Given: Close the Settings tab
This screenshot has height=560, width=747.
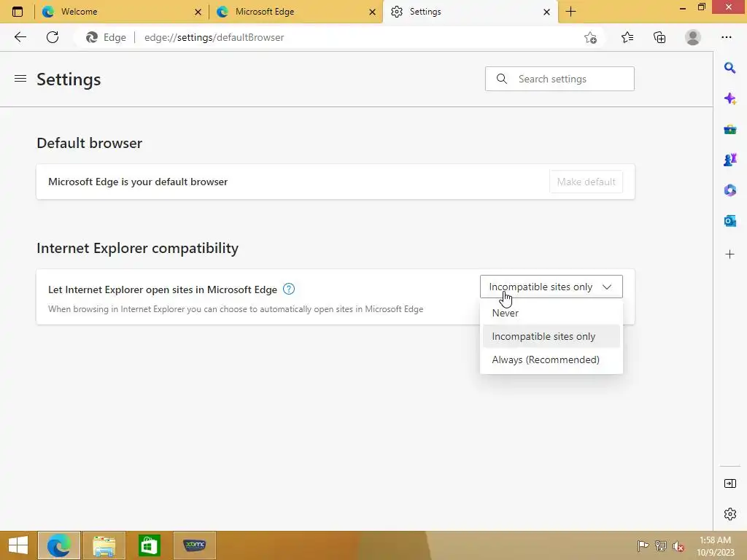Looking at the screenshot, I should [x=547, y=12].
